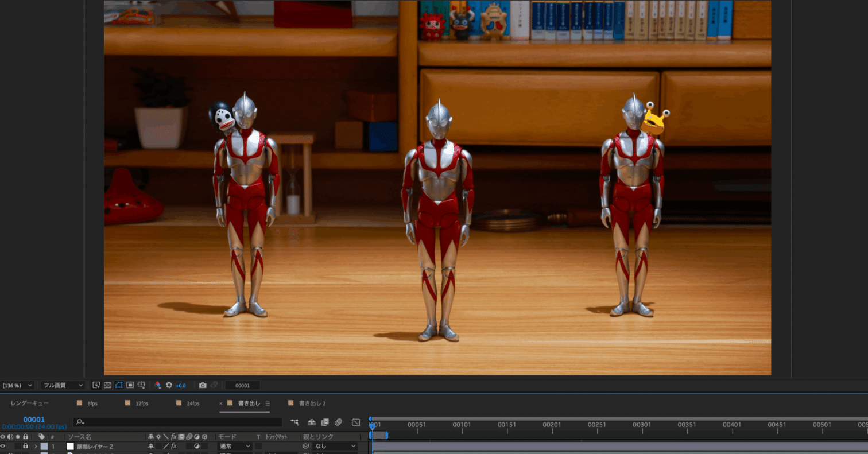Image resolution: width=868 pixels, height=454 pixels.
Task: Enable motion blur for the composition
Action: click(339, 422)
